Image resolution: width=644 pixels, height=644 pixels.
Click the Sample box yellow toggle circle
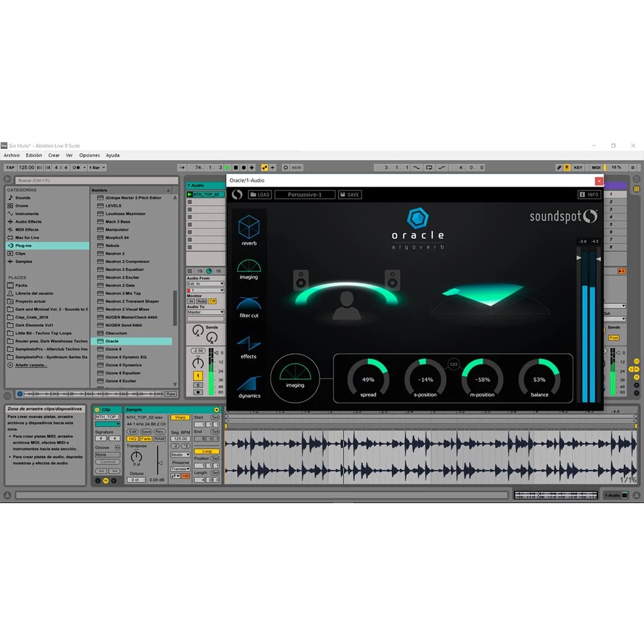[x=216, y=409]
